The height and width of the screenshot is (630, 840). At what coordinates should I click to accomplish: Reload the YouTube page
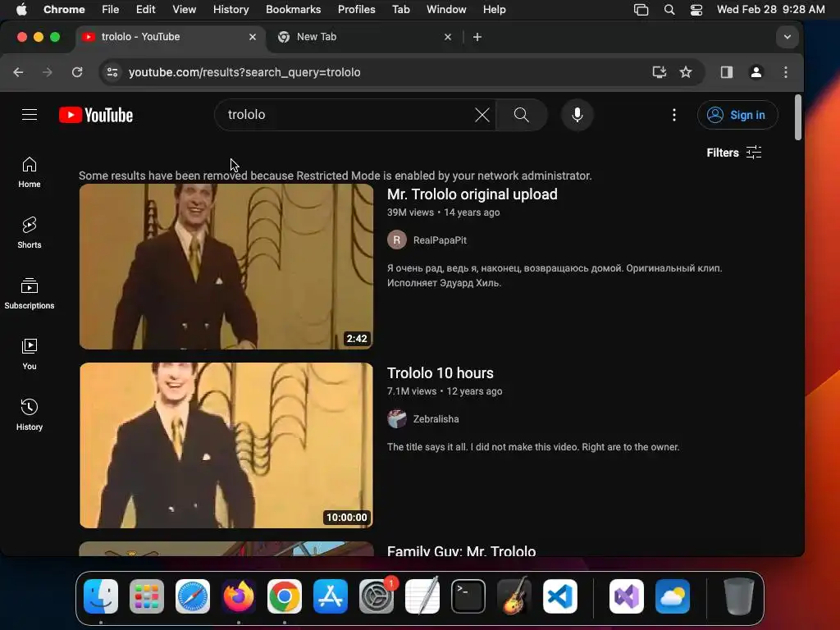(77, 72)
